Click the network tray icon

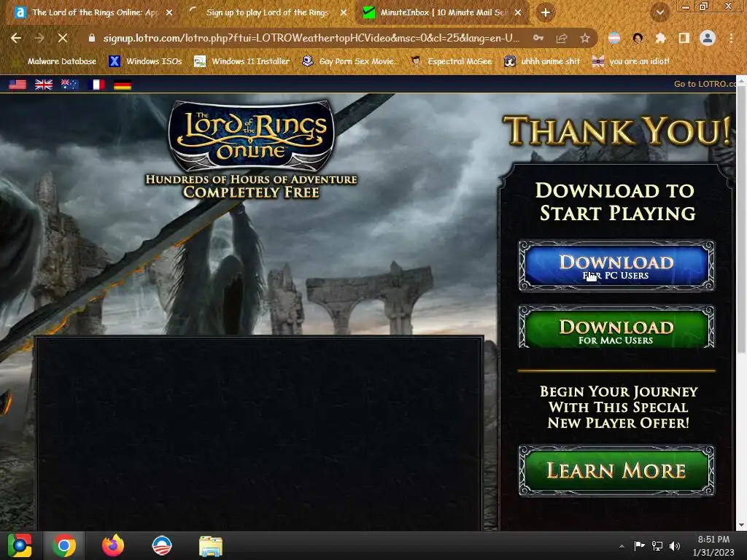657,545
